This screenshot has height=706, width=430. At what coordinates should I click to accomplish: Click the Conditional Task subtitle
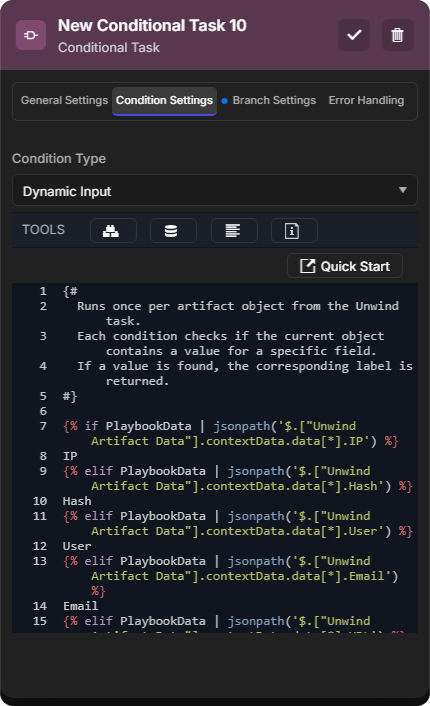109,47
